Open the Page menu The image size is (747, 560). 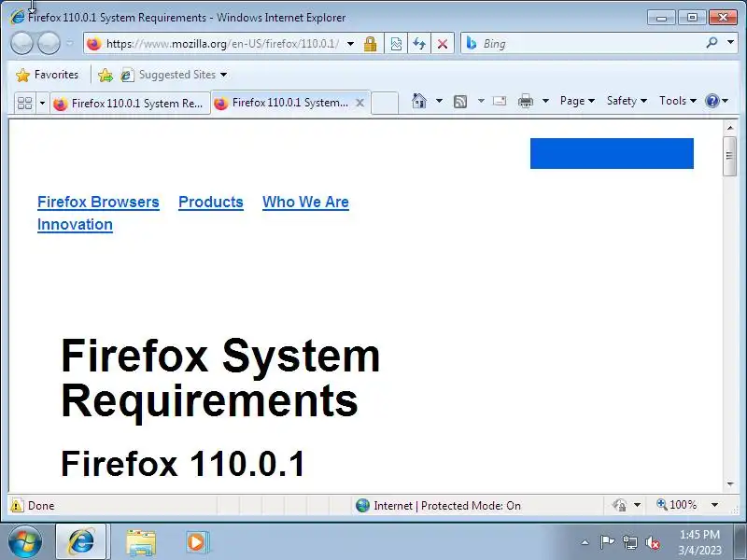tap(577, 101)
